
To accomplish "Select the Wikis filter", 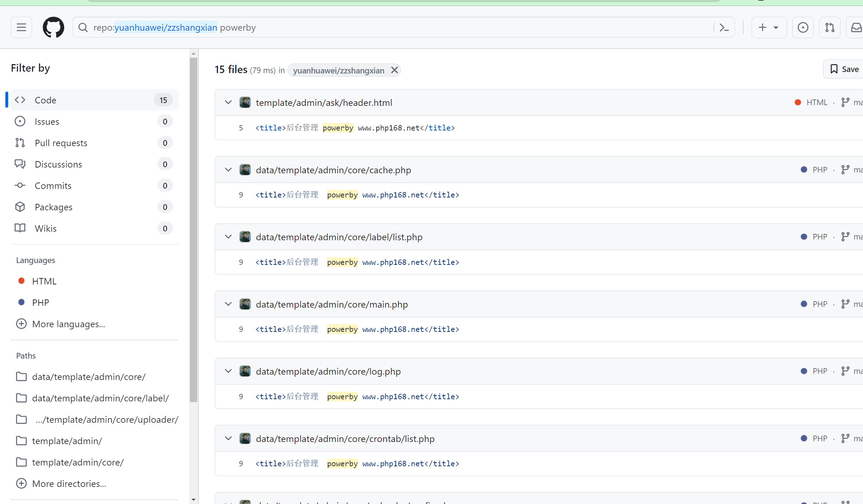I will coord(94,228).
